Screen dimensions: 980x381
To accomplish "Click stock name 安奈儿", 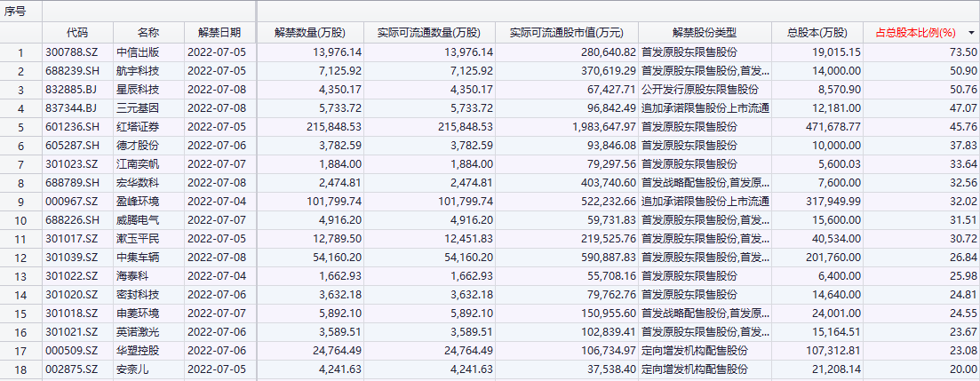I will click(132, 370).
